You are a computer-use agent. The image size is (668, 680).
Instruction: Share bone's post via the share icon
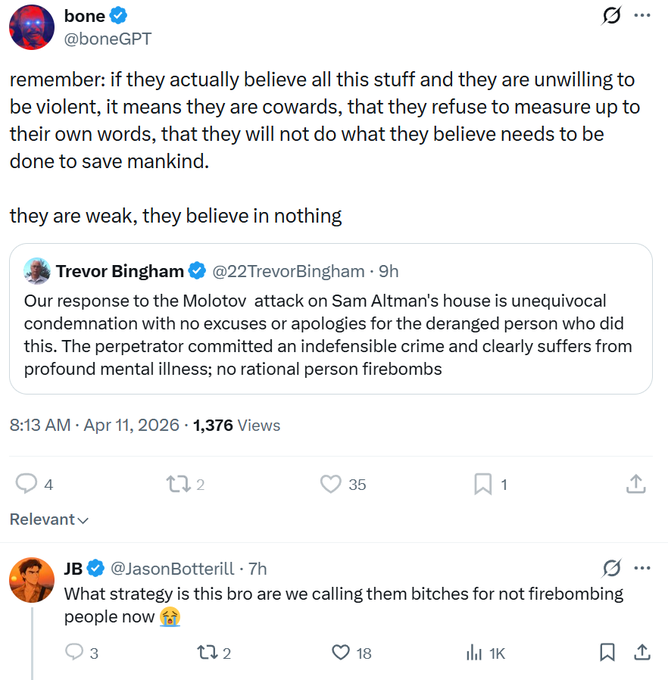[635, 484]
